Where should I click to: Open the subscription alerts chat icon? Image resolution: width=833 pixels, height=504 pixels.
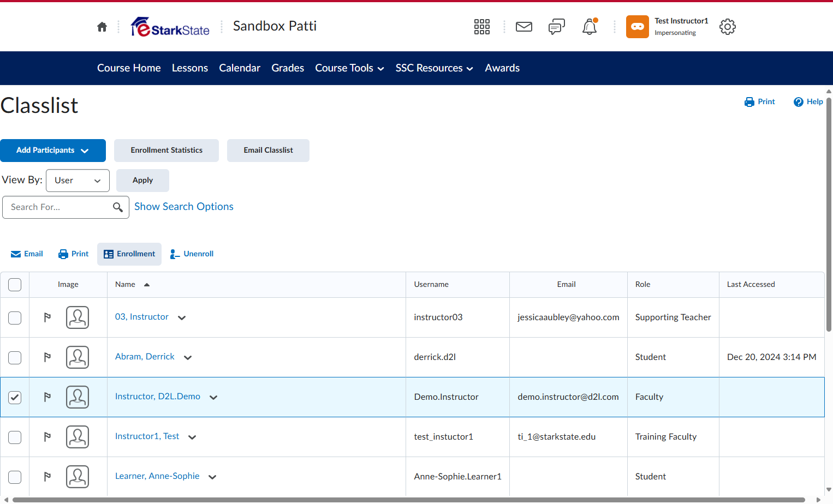click(x=557, y=27)
